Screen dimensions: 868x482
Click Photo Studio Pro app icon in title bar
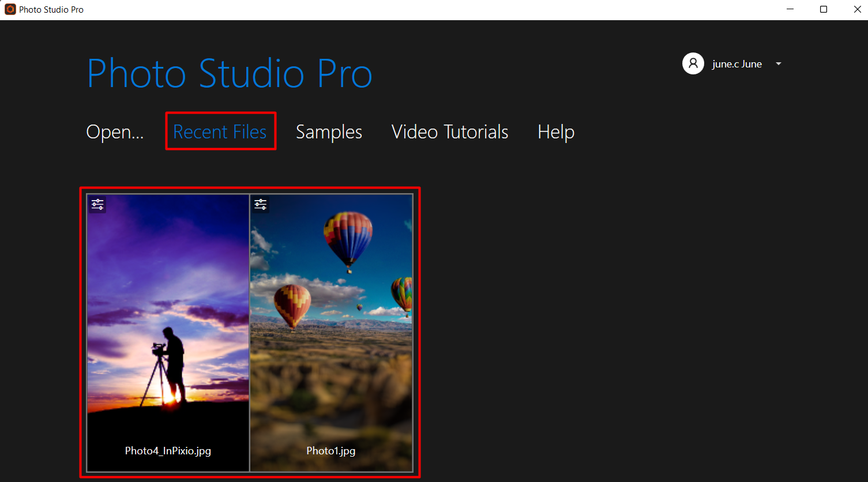[10, 9]
